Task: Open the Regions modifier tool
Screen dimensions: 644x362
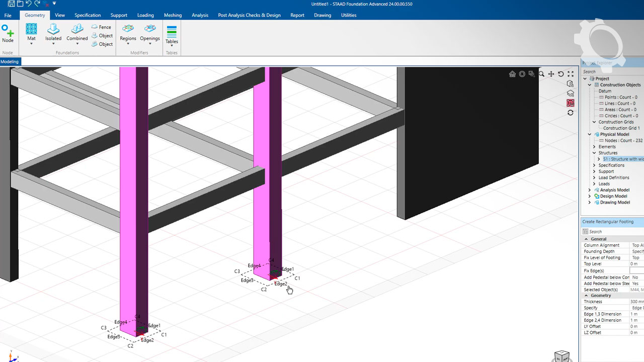Action: point(128,32)
